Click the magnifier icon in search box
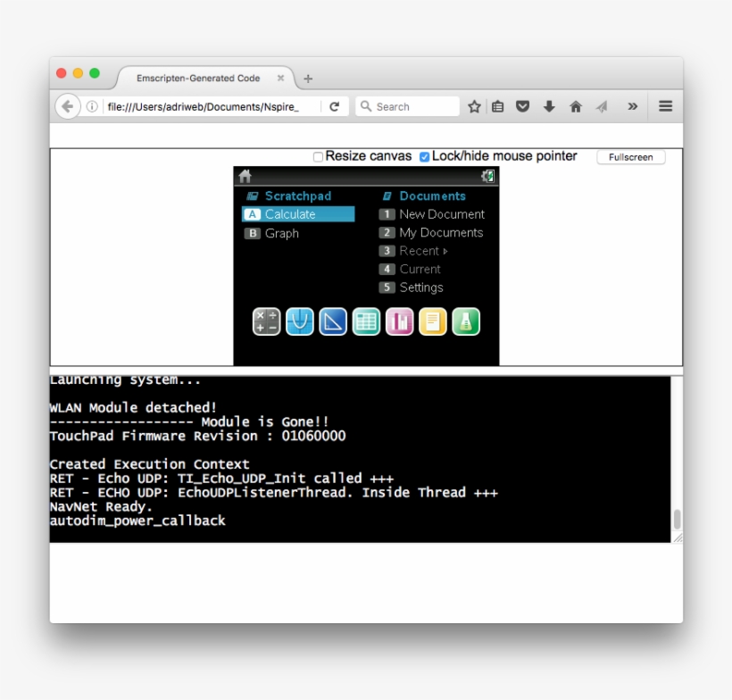Viewport: 732px width, 700px height. (367, 106)
